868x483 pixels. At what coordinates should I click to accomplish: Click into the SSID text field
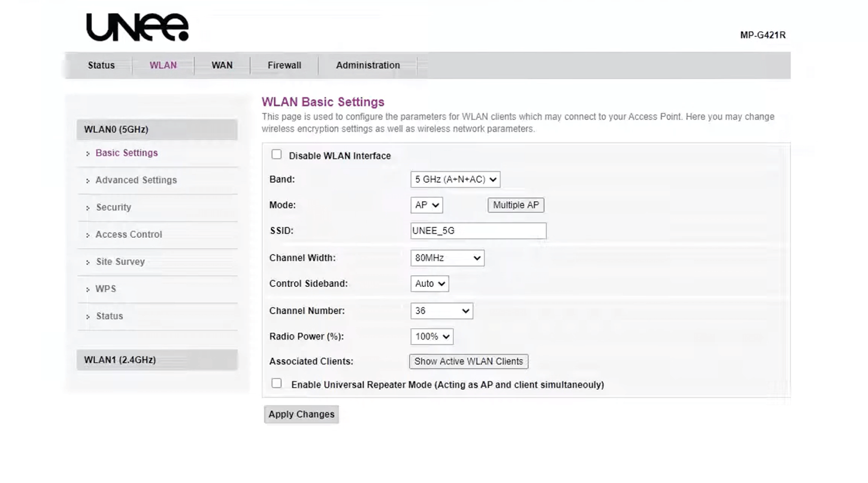point(478,231)
